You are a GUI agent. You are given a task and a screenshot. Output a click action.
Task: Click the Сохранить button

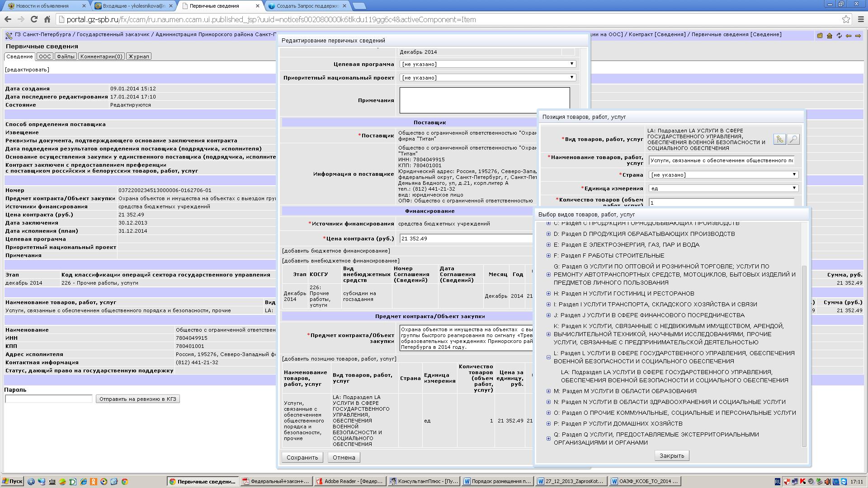click(x=302, y=457)
